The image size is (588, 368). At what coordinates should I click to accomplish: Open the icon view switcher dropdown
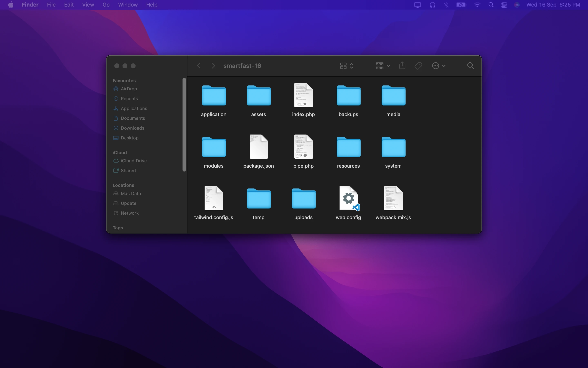click(x=347, y=66)
